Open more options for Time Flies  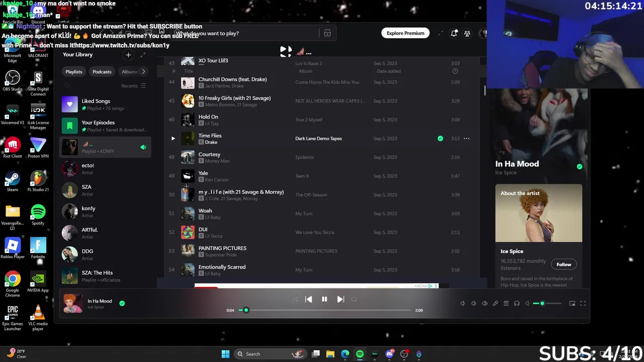[x=466, y=138]
